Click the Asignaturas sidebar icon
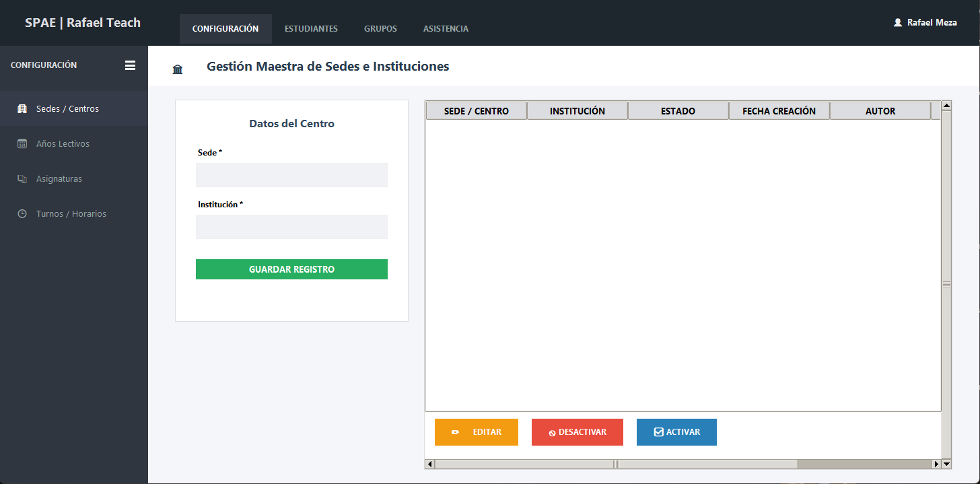The image size is (980, 484). (22, 179)
